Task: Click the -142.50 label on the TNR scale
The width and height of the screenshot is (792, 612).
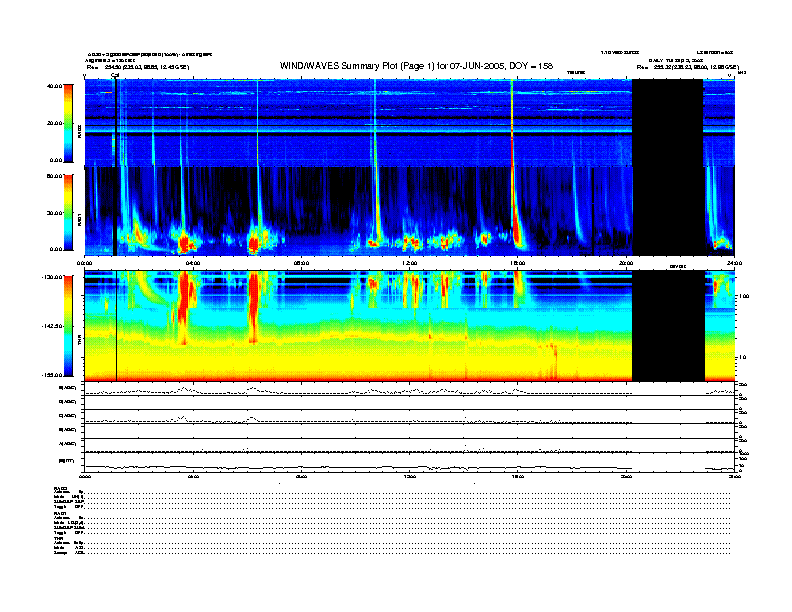Action: click(x=52, y=326)
